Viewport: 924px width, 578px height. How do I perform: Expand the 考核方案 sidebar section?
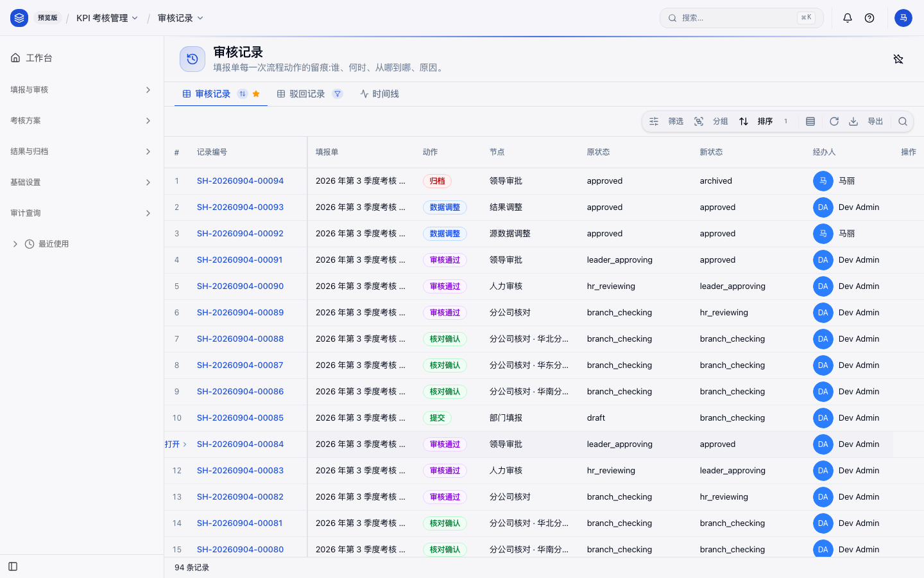pyautogui.click(x=81, y=121)
